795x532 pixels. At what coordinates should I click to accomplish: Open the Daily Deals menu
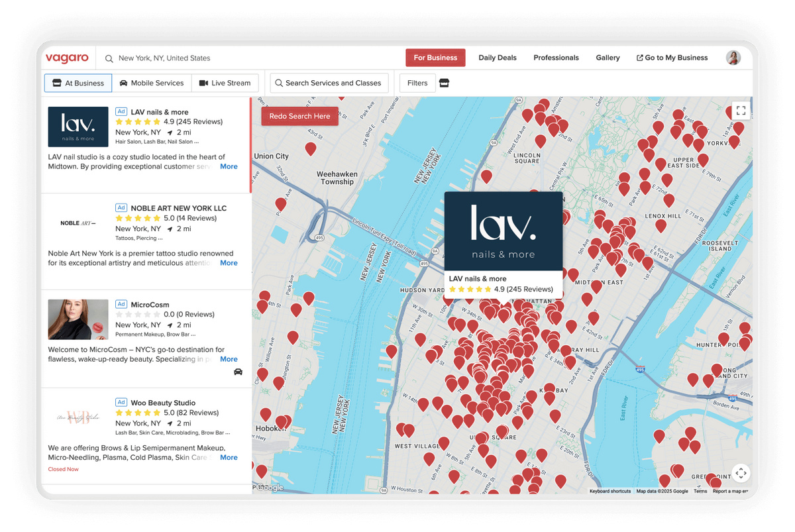[x=498, y=58]
